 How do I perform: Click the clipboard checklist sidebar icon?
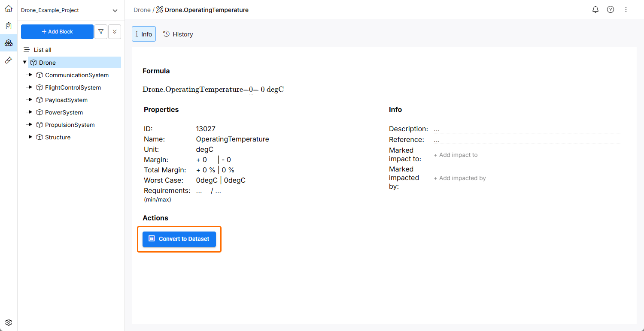[x=9, y=26]
